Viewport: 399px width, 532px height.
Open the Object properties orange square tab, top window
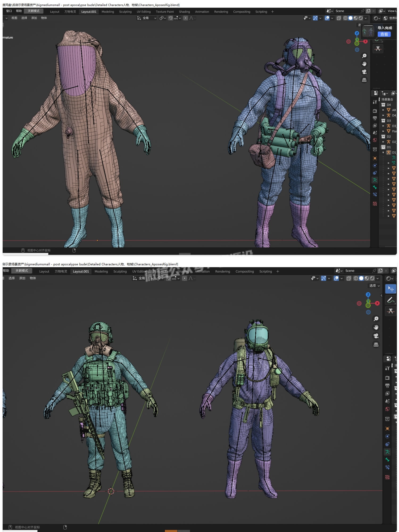[x=375, y=158]
